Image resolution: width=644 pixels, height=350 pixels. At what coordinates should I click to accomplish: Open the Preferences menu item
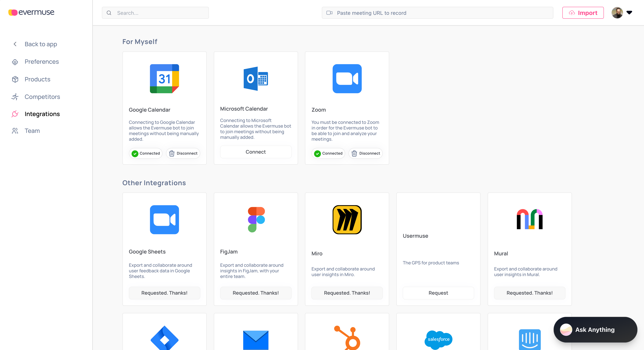click(x=42, y=62)
